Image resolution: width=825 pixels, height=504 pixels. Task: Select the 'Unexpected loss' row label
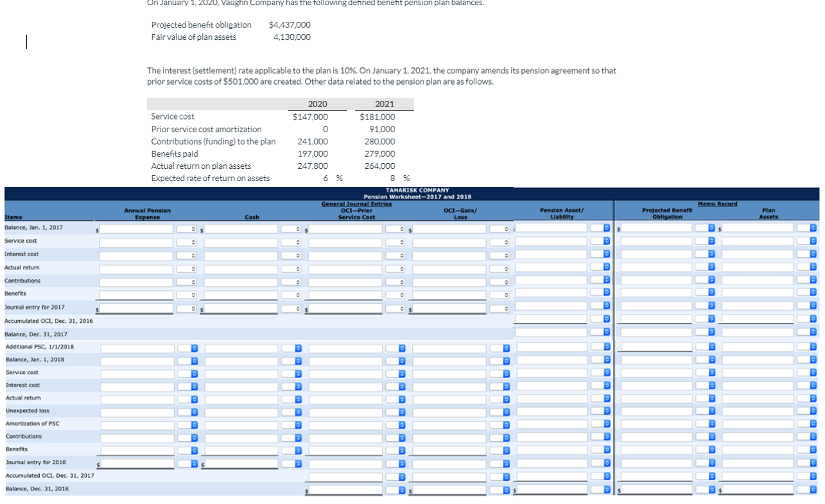point(28,411)
